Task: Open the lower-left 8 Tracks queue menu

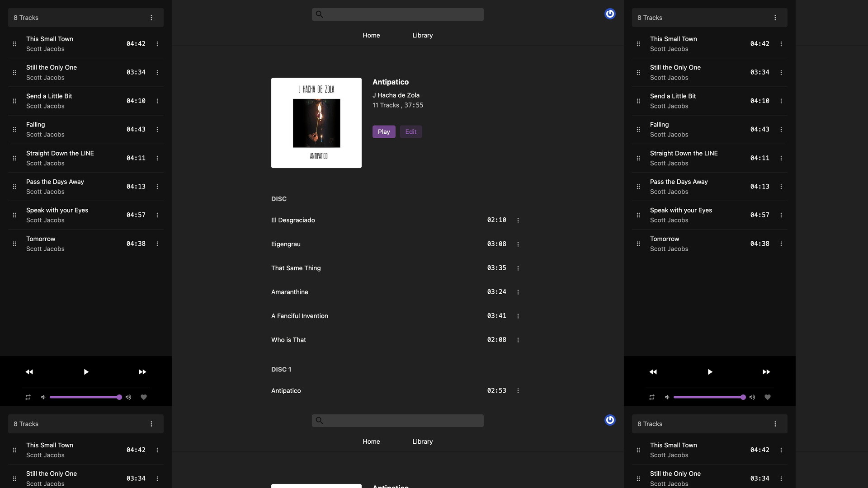Action: (151, 424)
